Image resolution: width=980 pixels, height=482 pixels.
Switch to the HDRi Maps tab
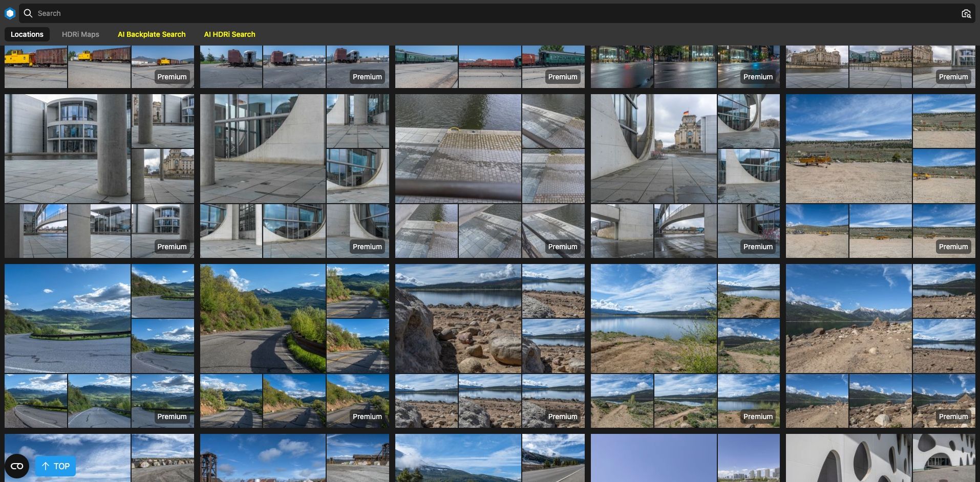[x=80, y=34]
